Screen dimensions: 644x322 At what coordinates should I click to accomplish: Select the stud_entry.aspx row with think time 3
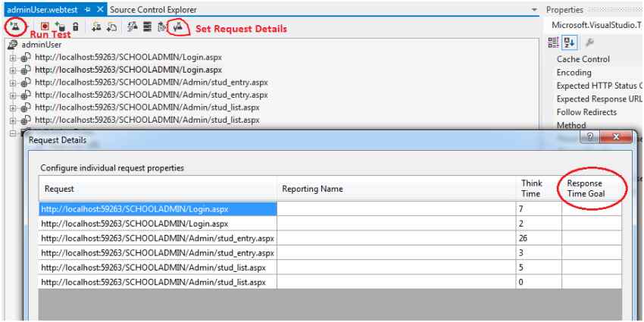(x=158, y=253)
